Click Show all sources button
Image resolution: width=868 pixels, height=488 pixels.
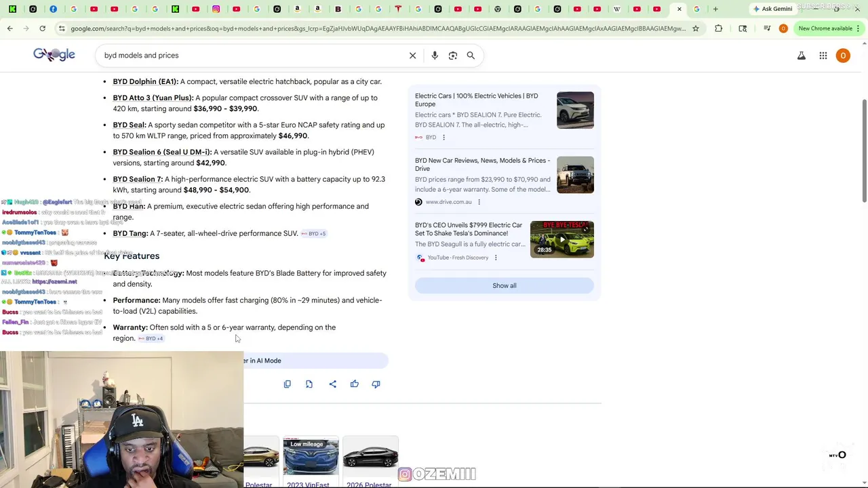(x=504, y=285)
